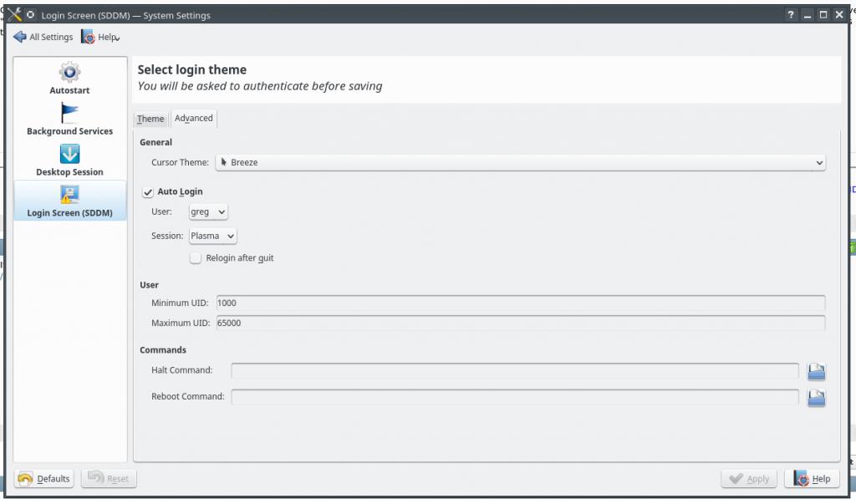Click the Minimum UID input field

tap(520, 303)
